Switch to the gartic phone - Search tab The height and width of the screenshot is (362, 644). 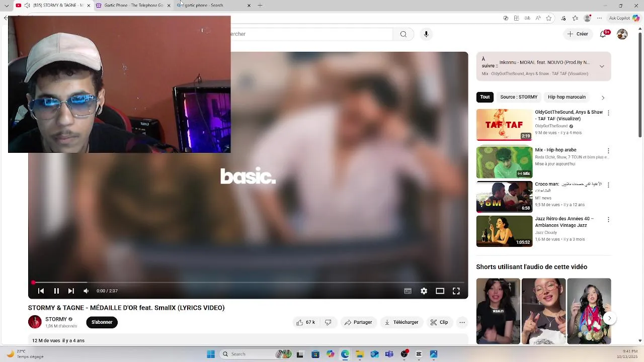210,5
